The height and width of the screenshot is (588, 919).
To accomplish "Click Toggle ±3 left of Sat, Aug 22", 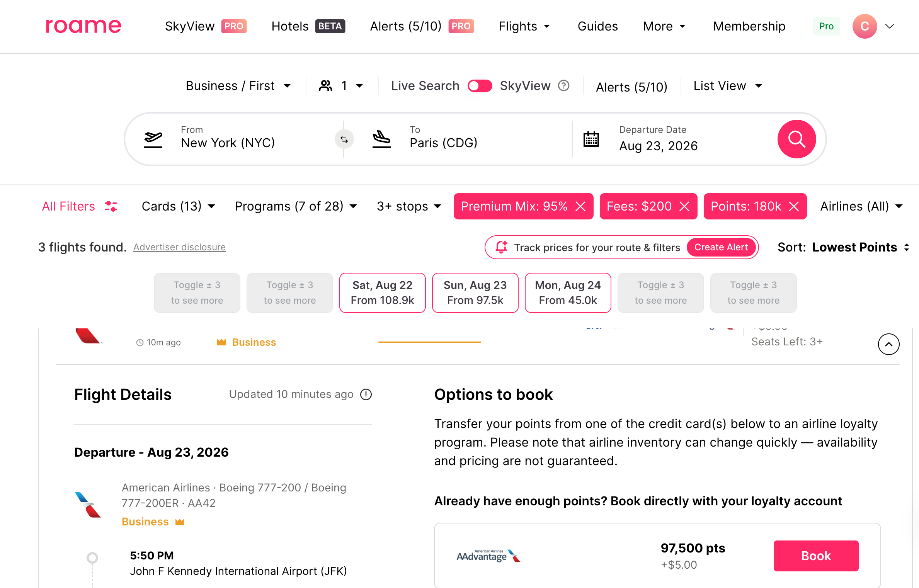I will tap(289, 292).
